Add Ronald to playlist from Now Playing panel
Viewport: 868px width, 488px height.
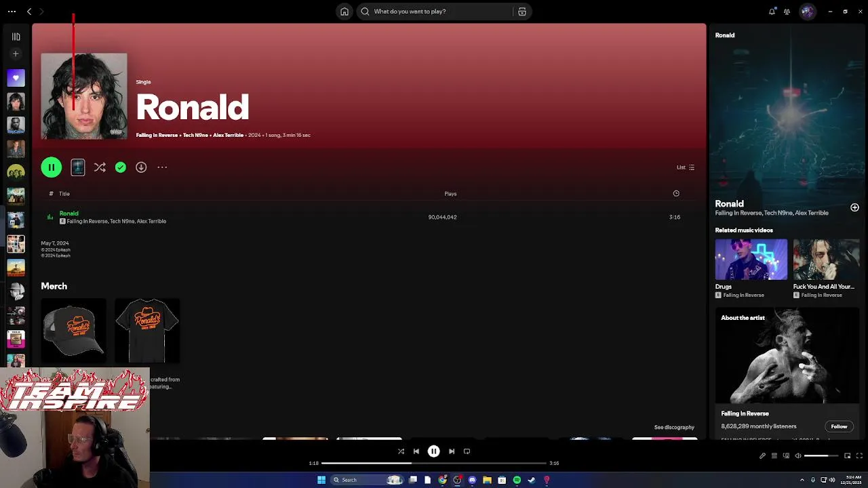(x=854, y=207)
